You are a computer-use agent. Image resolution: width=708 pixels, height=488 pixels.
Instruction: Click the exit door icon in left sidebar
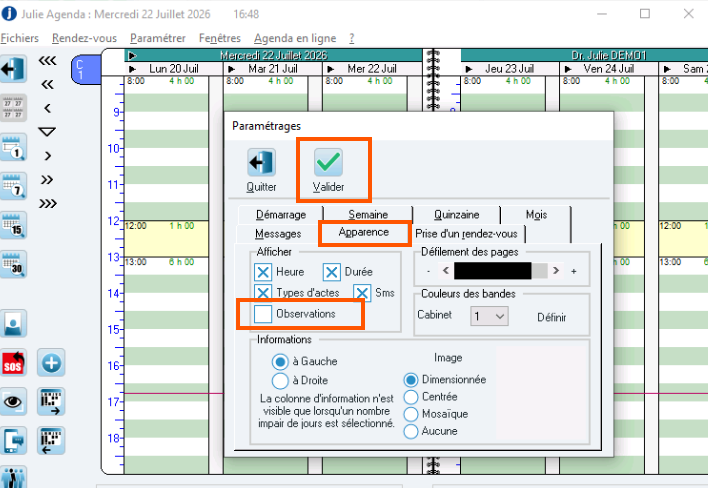(13, 69)
